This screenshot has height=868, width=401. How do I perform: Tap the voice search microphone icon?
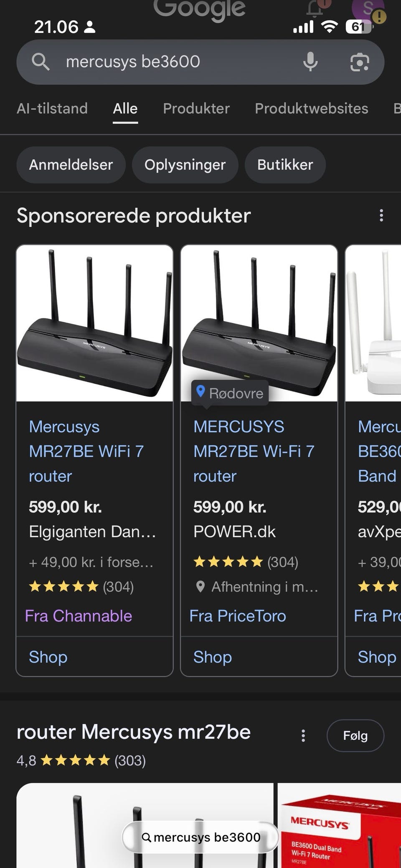point(310,62)
